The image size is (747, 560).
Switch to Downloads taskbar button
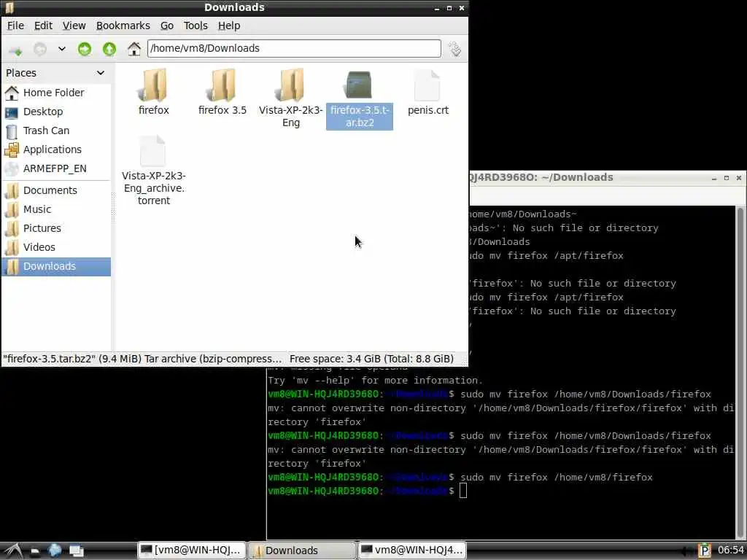pos(301,551)
